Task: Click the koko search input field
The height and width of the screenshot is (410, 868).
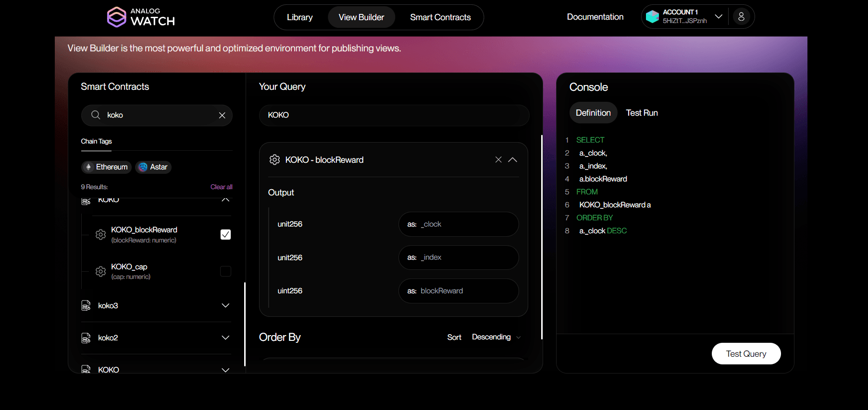Action: [157, 115]
